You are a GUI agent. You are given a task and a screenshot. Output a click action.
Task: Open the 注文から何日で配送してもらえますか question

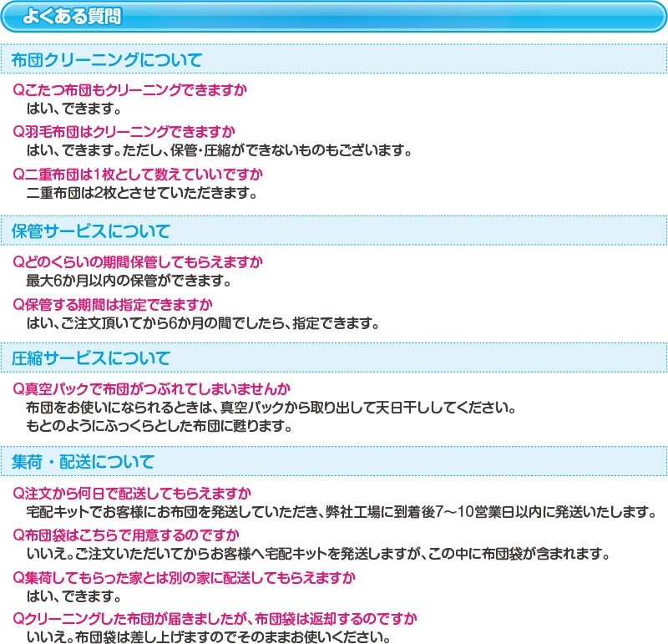point(133,492)
